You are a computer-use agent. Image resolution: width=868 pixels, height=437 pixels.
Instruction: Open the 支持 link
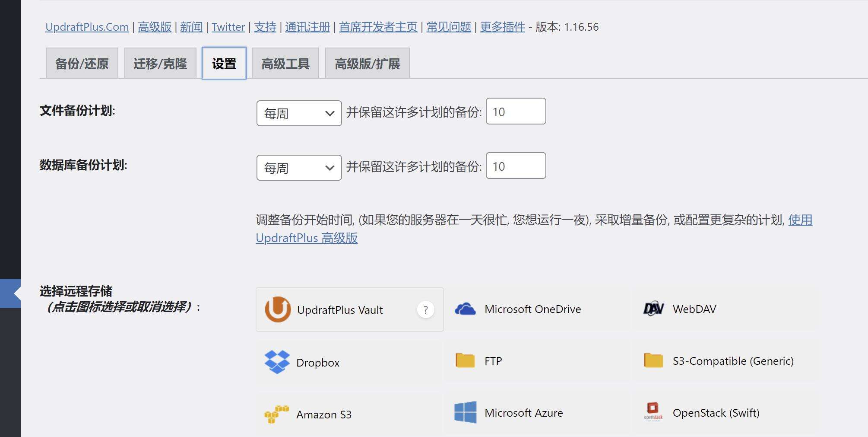tap(265, 27)
